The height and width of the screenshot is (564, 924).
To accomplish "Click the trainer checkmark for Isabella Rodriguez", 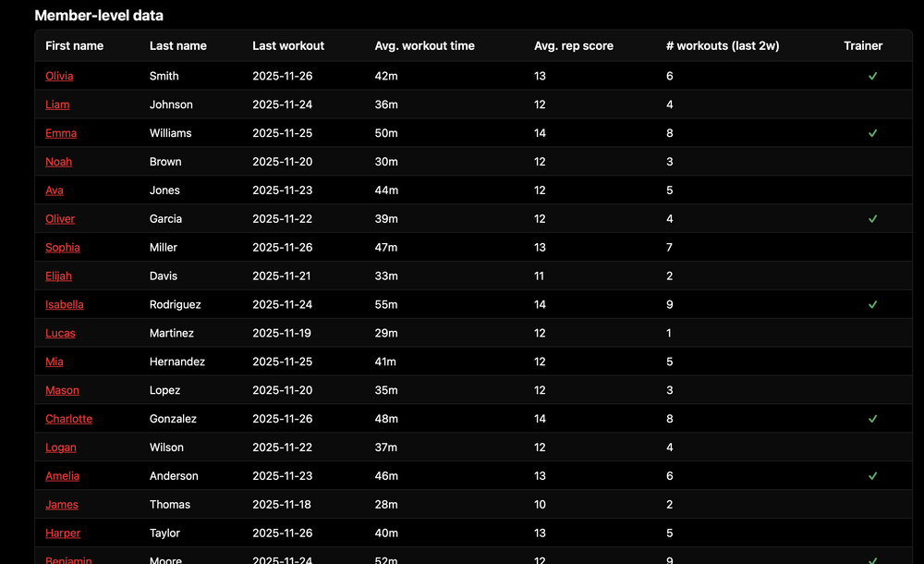I will pyautogui.click(x=872, y=304).
